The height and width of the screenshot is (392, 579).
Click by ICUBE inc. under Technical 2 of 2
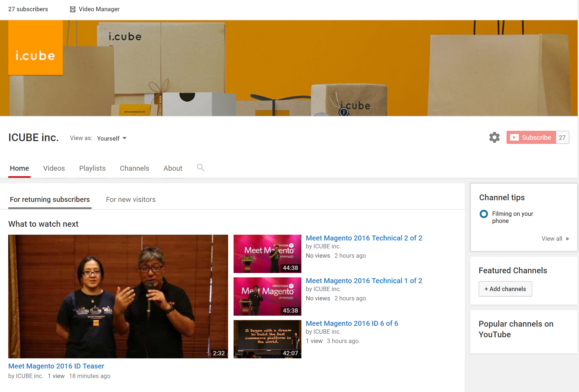[x=323, y=246]
